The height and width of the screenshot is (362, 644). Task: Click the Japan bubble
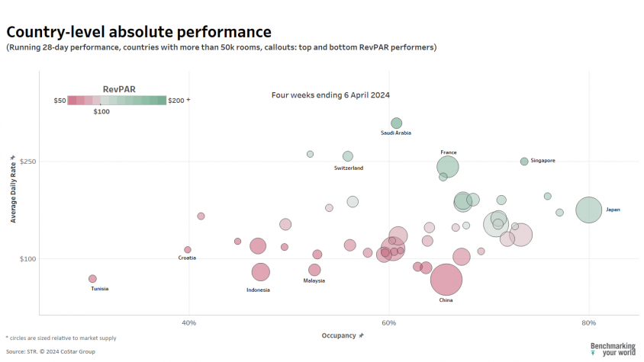[x=588, y=210]
